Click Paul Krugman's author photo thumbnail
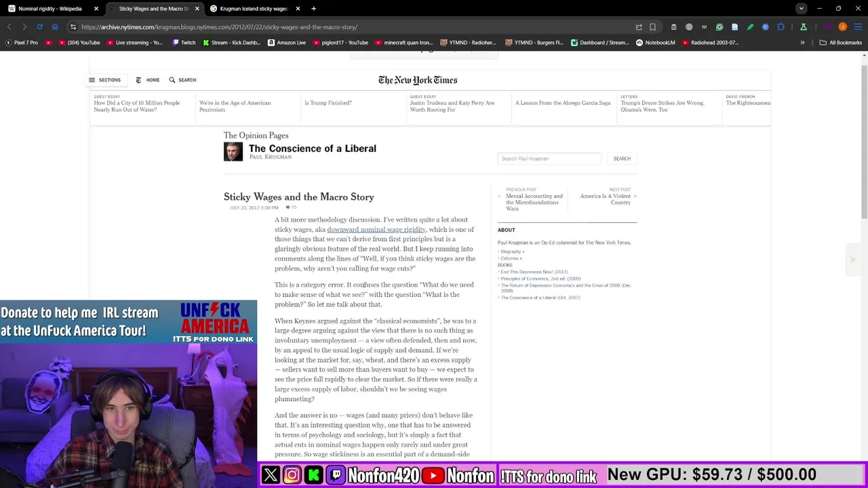 (233, 152)
